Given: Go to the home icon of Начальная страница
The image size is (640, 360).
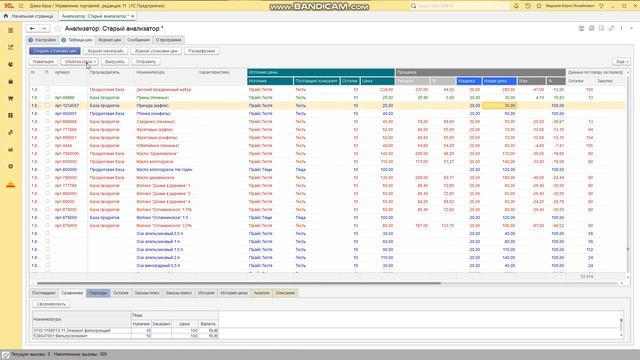Looking at the screenshot, I should click(6, 16).
